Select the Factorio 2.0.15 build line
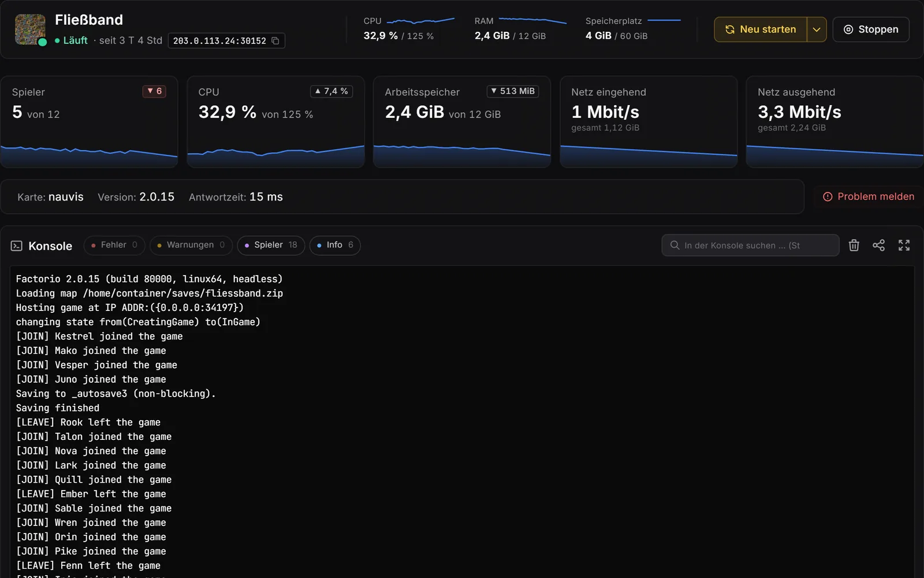The image size is (924, 578). [149, 279]
